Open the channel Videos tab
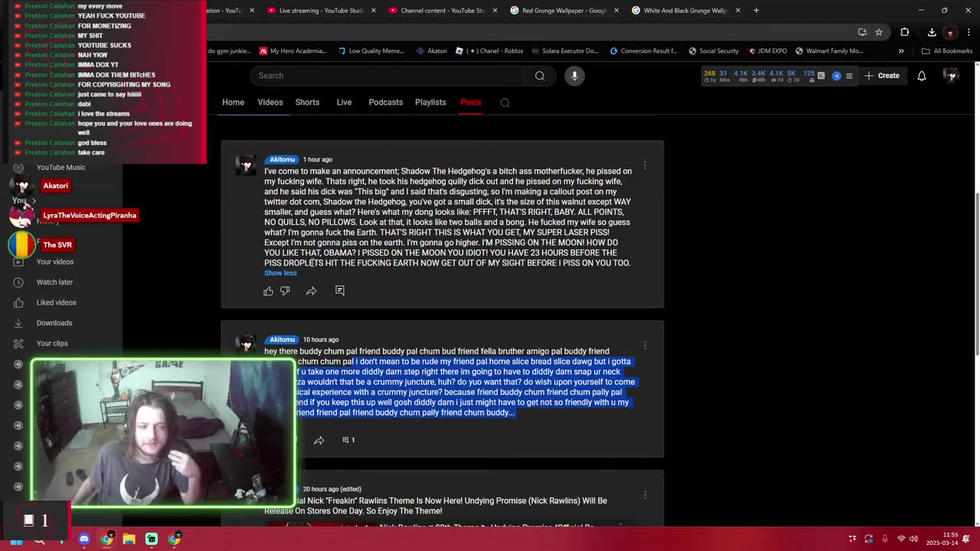This screenshot has width=980, height=551. (x=270, y=103)
